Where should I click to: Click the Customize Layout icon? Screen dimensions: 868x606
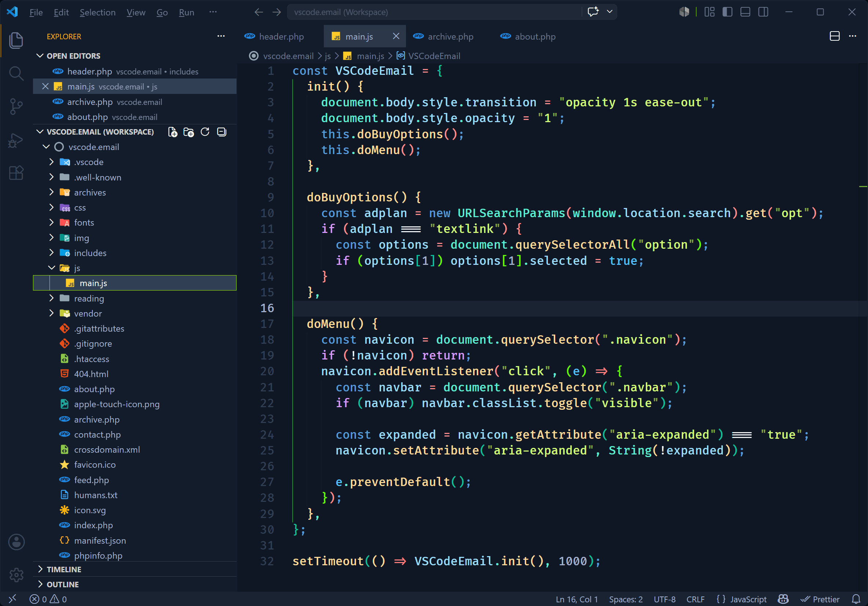(710, 12)
